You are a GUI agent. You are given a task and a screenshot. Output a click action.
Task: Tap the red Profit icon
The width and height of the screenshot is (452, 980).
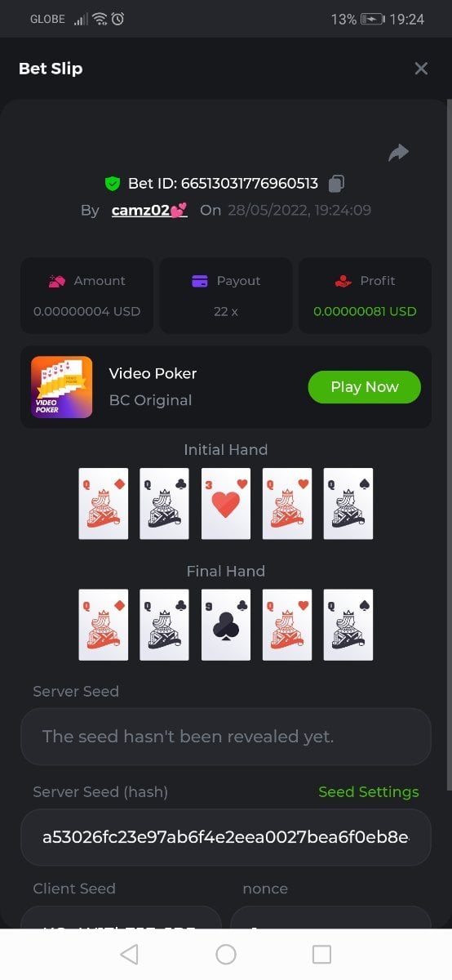[343, 281]
